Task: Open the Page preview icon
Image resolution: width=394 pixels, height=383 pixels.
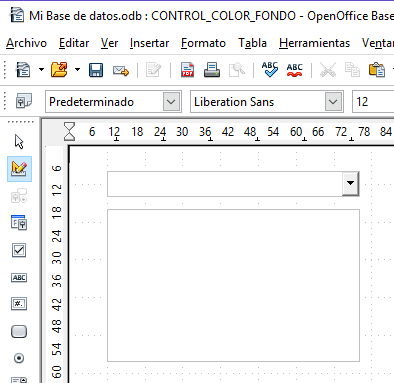Action: [237, 70]
